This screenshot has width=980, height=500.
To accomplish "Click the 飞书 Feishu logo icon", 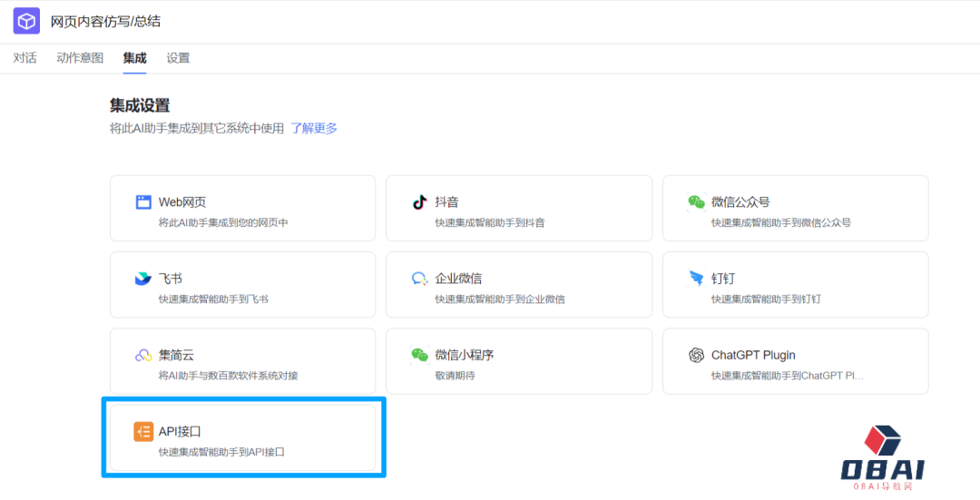I will pyautogui.click(x=143, y=278).
